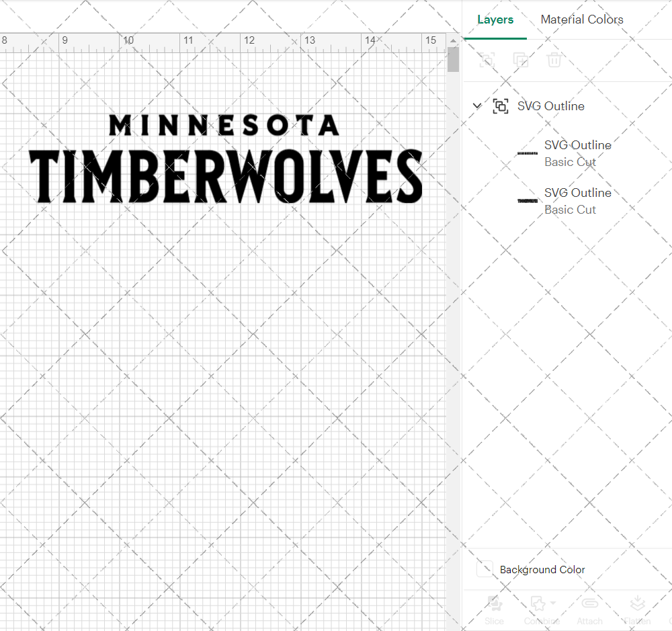Select the MINNESOTA text on canvas
This screenshot has height=631, width=672.
click(224, 125)
